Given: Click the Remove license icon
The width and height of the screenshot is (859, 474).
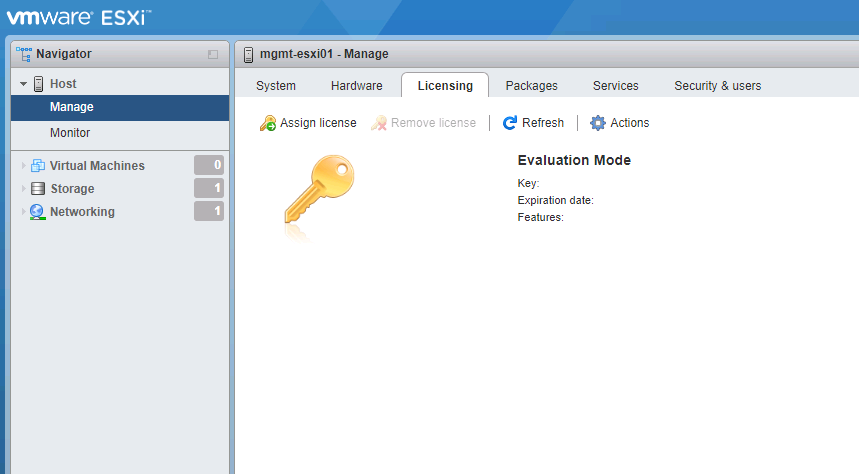Looking at the screenshot, I should (379, 123).
